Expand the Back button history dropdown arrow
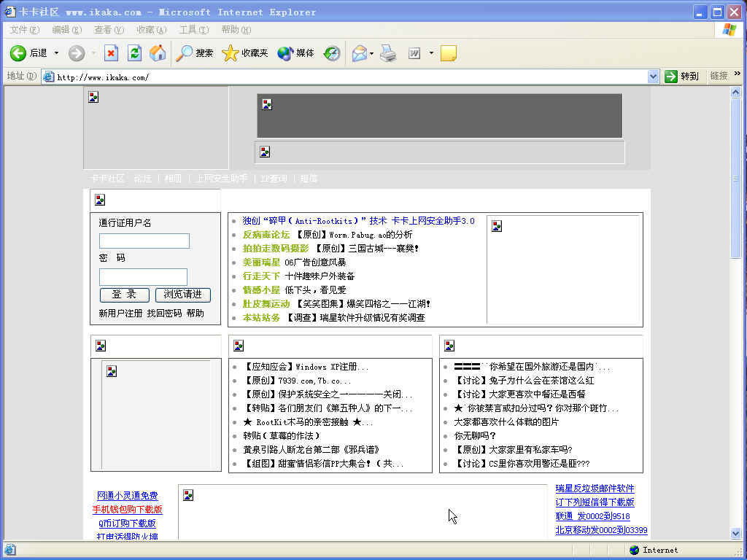Image resolution: width=747 pixels, height=560 pixels. click(x=56, y=53)
